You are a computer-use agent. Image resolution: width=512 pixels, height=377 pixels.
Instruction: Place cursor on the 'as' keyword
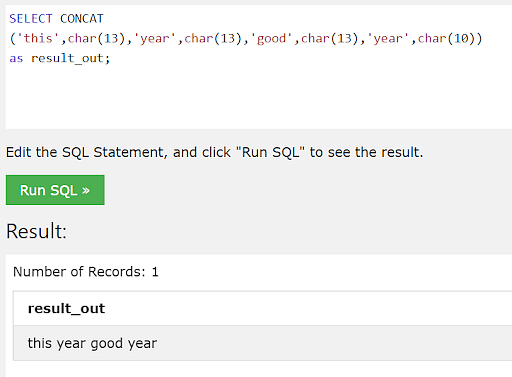click(16, 59)
